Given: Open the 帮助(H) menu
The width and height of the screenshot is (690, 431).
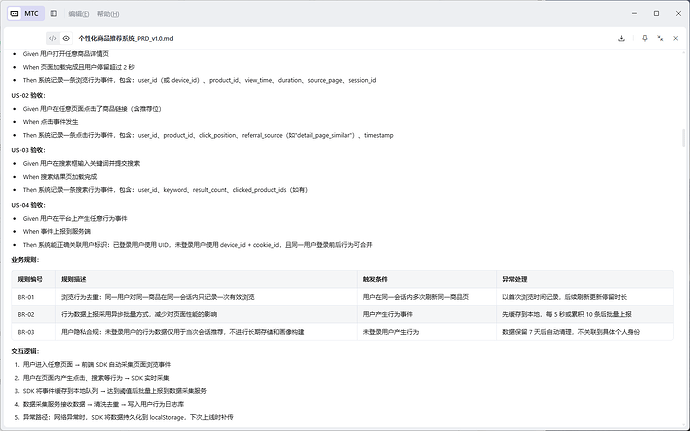Looking at the screenshot, I should (108, 14).
